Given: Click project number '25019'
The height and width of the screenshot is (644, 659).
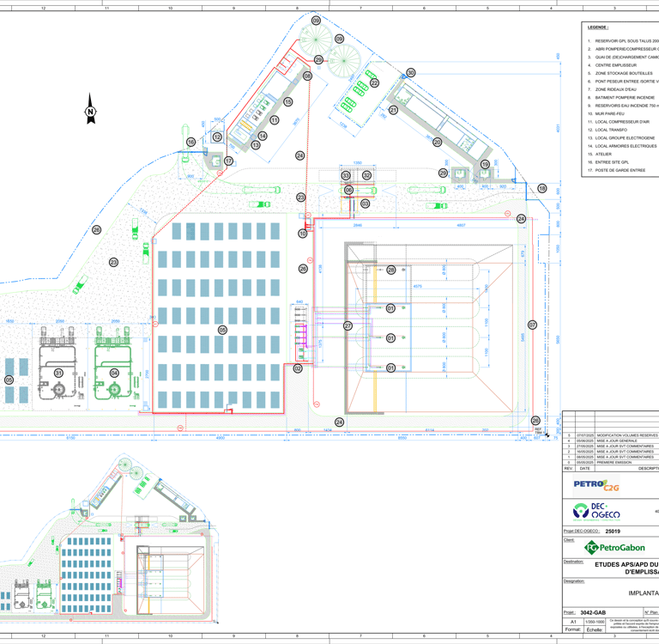Looking at the screenshot, I should (x=613, y=531).
